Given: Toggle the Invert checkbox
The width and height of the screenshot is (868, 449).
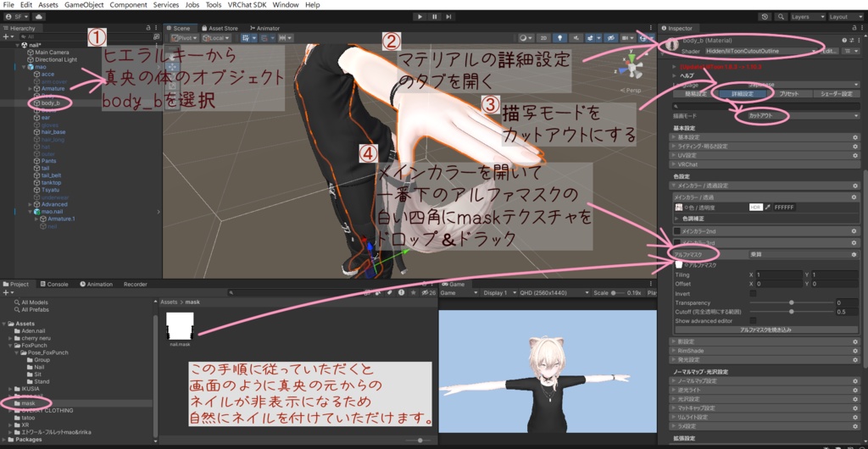Looking at the screenshot, I should [753, 293].
